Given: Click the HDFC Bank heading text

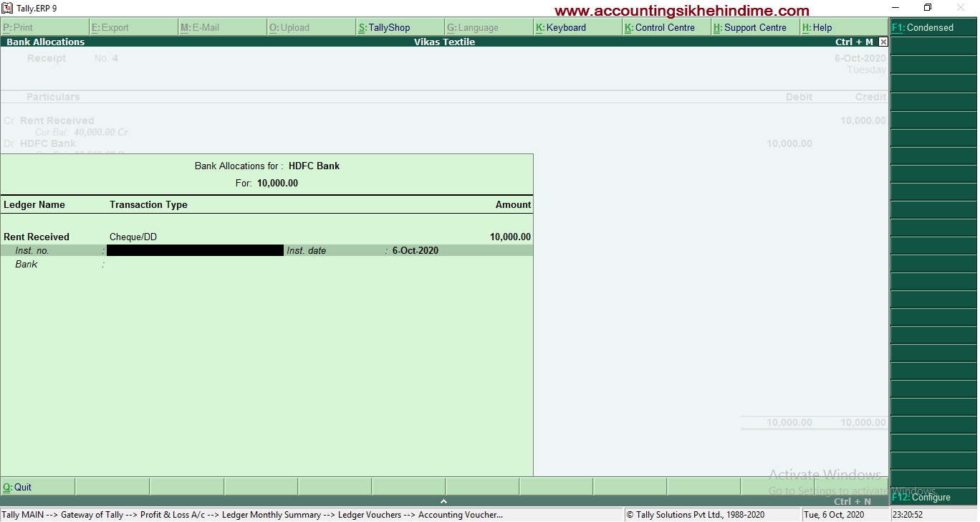Looking at the screenshot, I should tap(314, 166).
